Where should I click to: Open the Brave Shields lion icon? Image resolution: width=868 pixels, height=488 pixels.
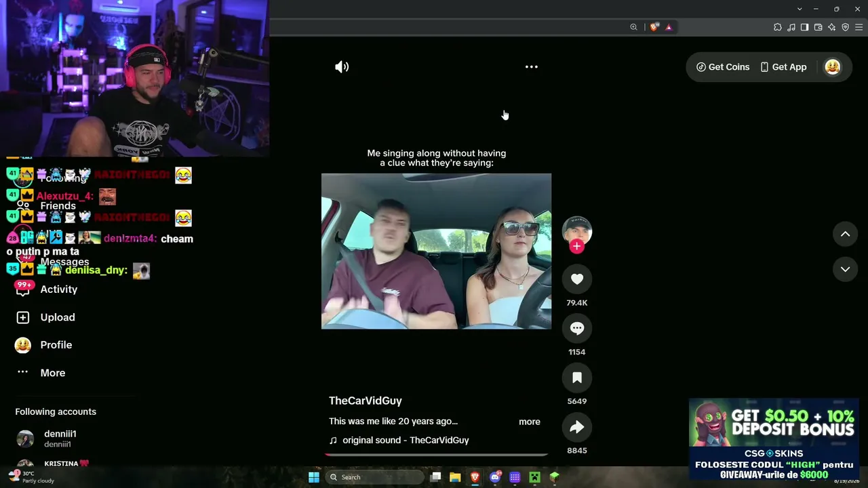click(654, 27)
